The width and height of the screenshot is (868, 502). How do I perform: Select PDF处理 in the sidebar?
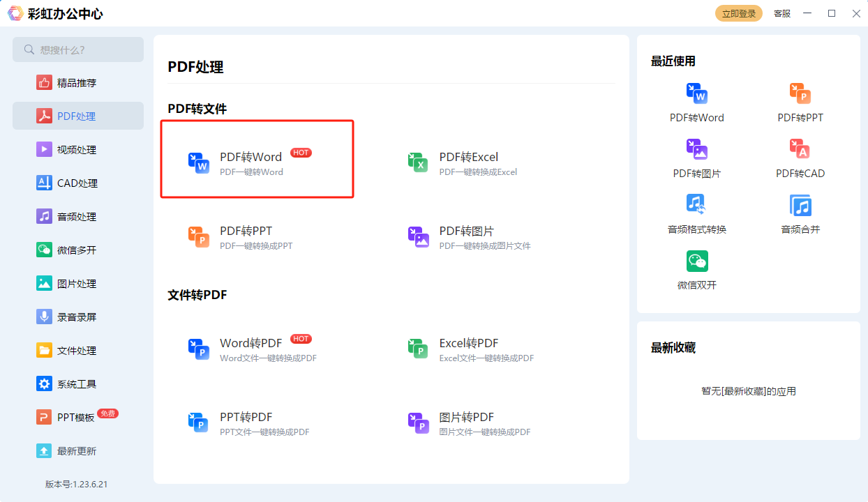click(x=78, y=116)
